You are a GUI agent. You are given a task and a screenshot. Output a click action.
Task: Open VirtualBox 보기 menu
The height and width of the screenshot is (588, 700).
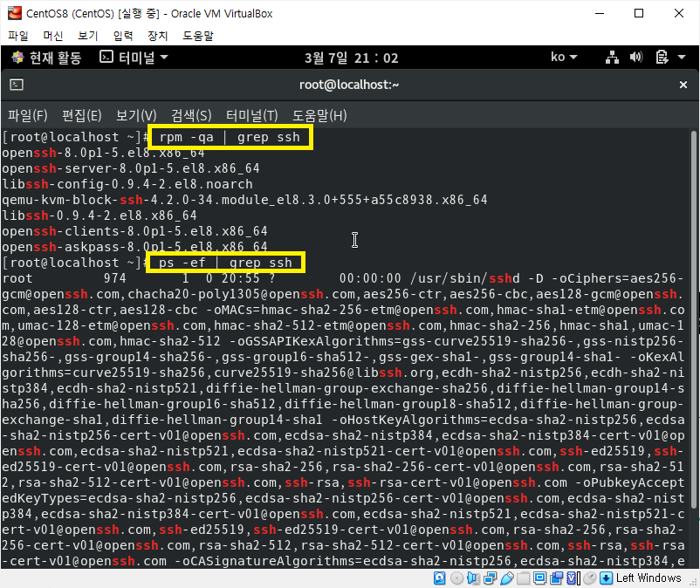88,36
